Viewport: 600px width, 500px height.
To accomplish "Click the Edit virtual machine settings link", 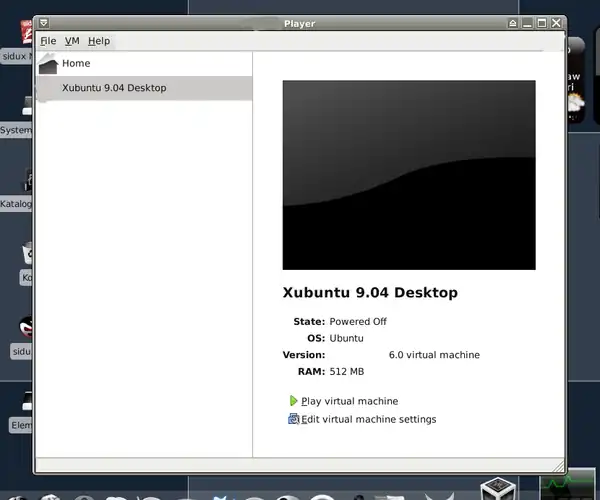I will click(368, 419).
